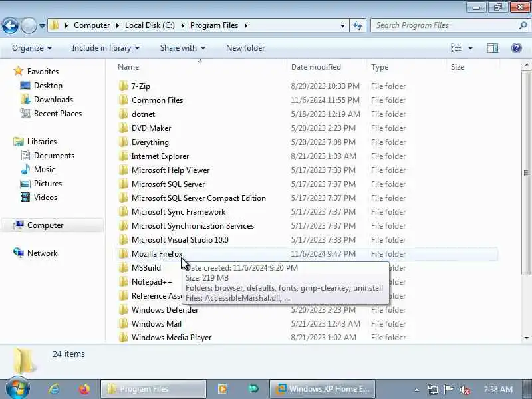532x399 pixels.
Task: Open the Windows Start menu orb
Action: 18,388
